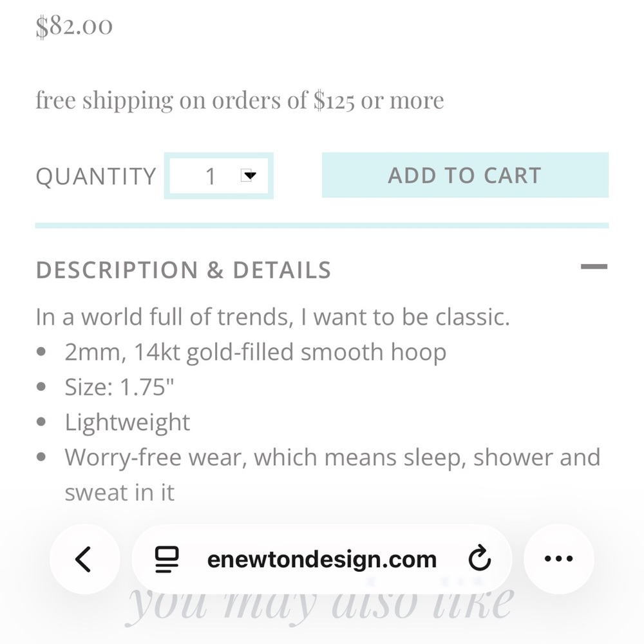Tap the enewtondesign.com address text

click(x=321, y=559)
